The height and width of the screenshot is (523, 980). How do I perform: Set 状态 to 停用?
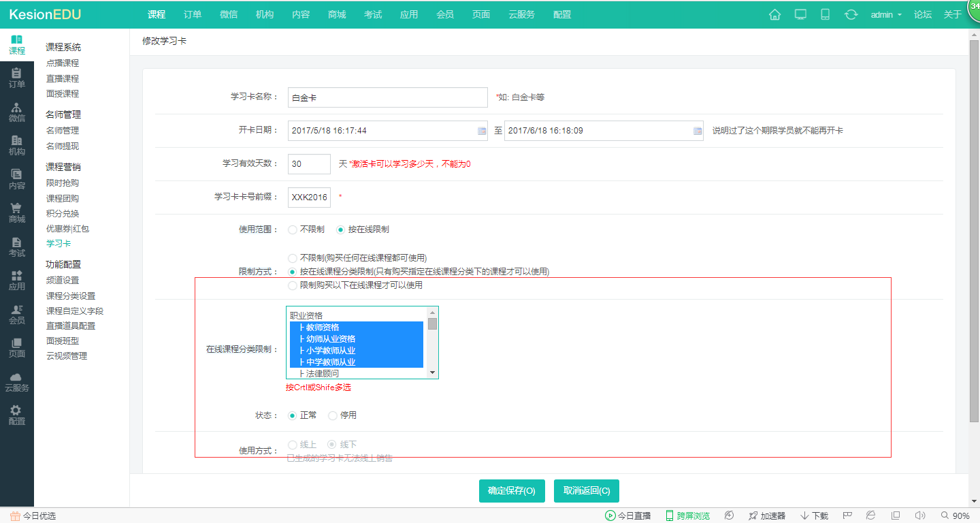coord(332,415)
